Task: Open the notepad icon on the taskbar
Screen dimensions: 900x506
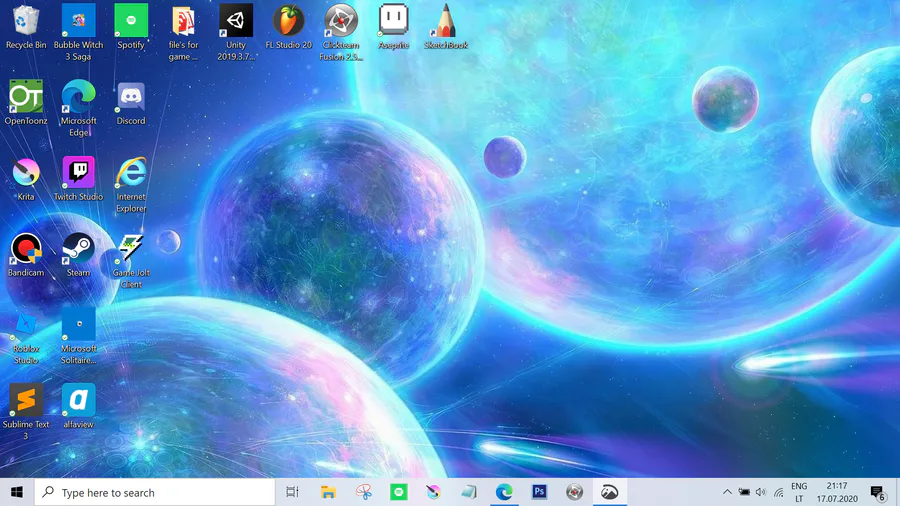Action: pyautogui.click(x=469, y=492)
